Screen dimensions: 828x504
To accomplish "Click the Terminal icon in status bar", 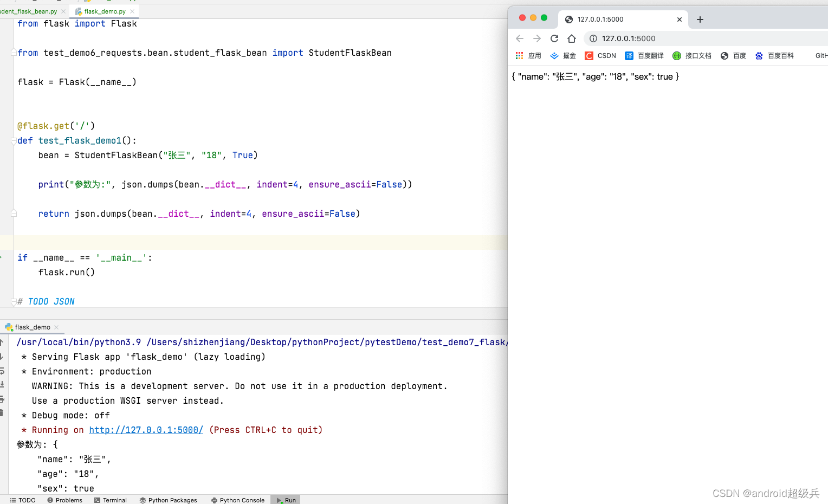I will (x=97, y=500).
